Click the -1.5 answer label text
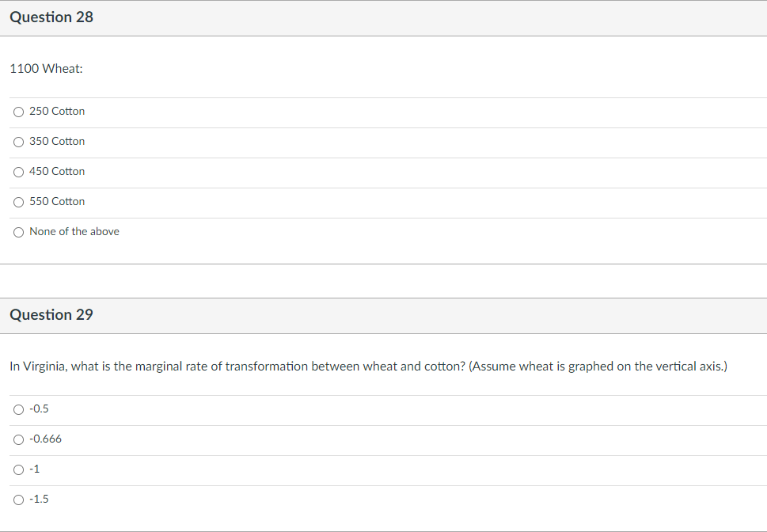Image resolution: width=767 pixels, height=532 pixels. click(x=39, y=500)
